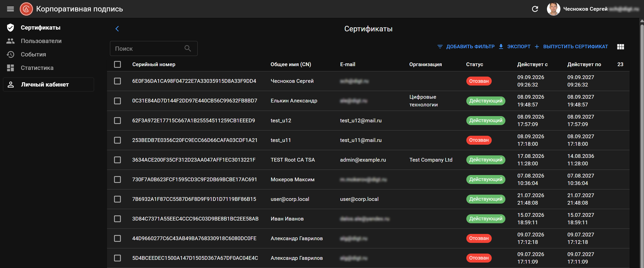644x268 pixels.
Task: Sort by the Статус column header
Action: tap(474, 64)
